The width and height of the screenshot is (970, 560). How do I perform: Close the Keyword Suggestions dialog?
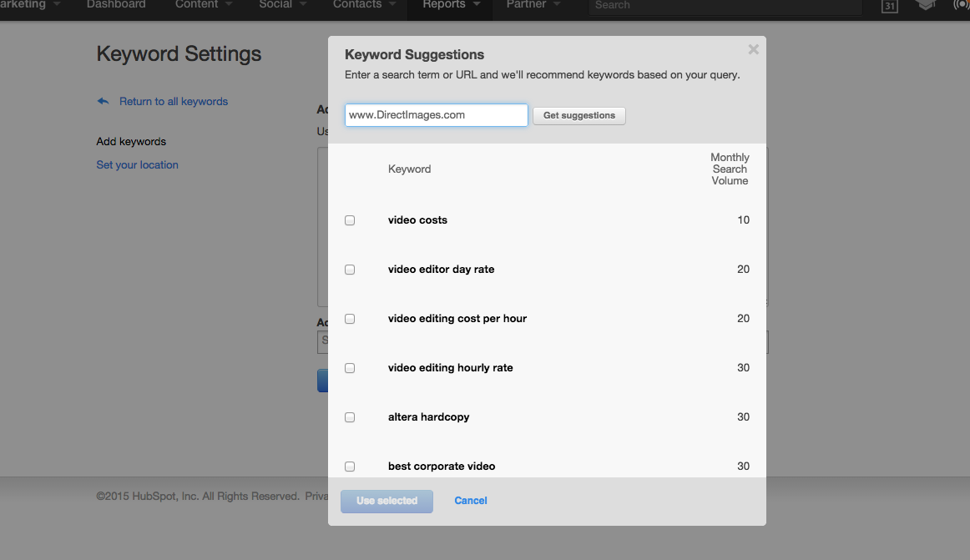(753, 50)
